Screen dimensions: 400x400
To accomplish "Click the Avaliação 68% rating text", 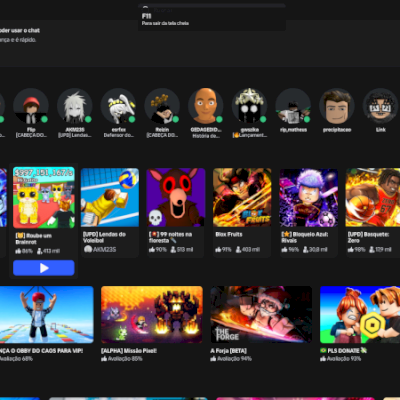I will pyautogui.click(x=17, y=359).
